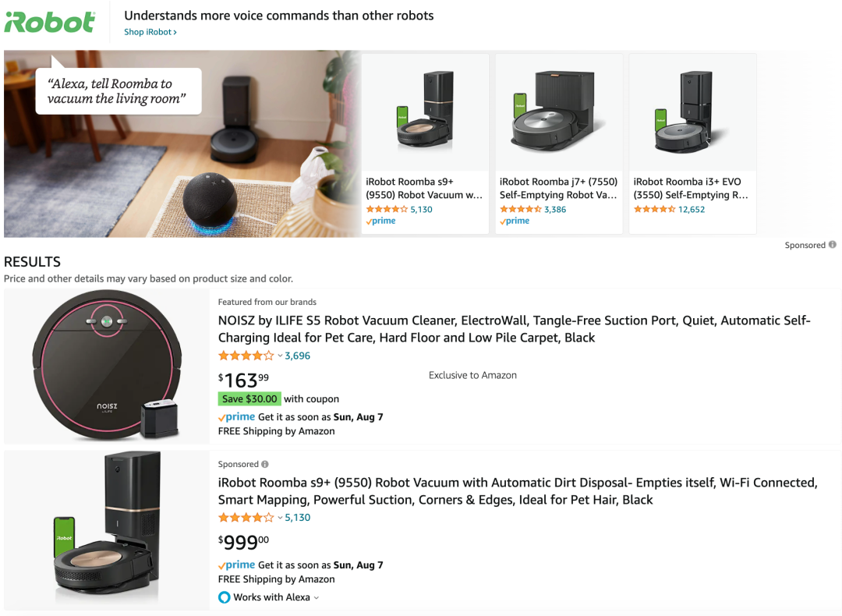Screen dimensions: 842x616
Task: Expand the Works with Alexa chevron
Action: 317,598
